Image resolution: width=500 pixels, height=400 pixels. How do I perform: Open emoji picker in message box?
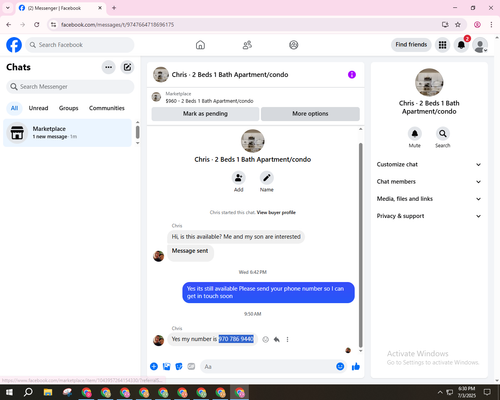click(340, 367)
